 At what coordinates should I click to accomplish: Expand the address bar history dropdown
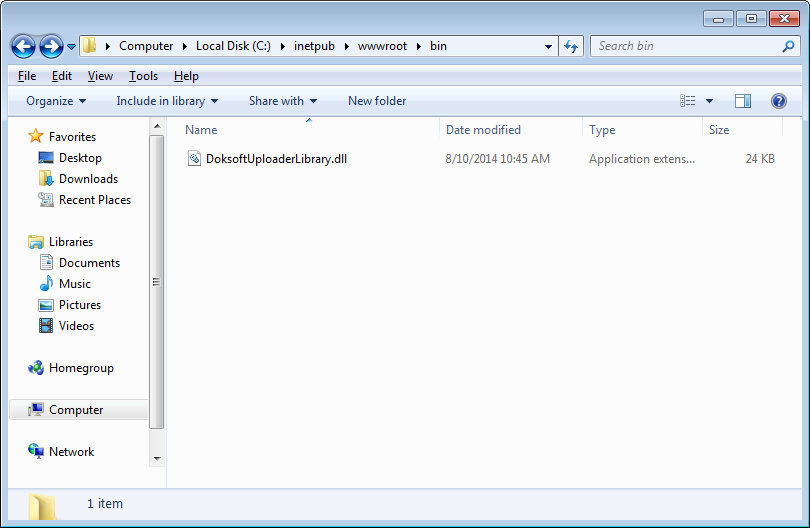tap(548, 46)
